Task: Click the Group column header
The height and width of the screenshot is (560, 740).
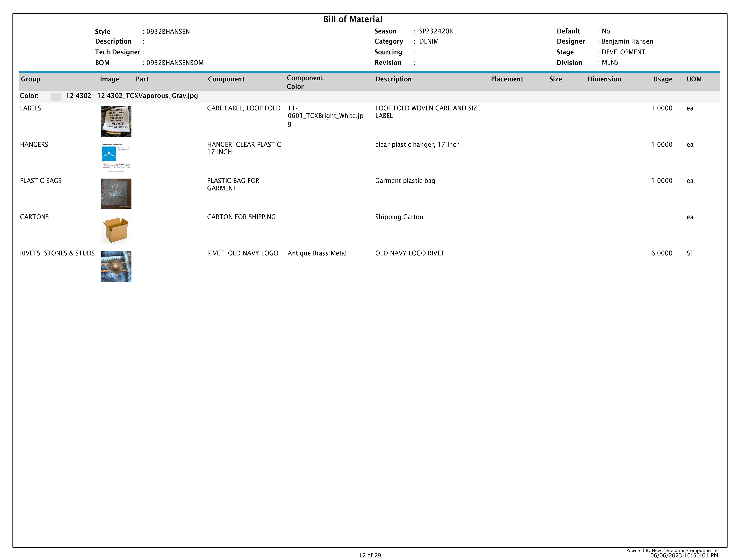Action: (30, 79)
